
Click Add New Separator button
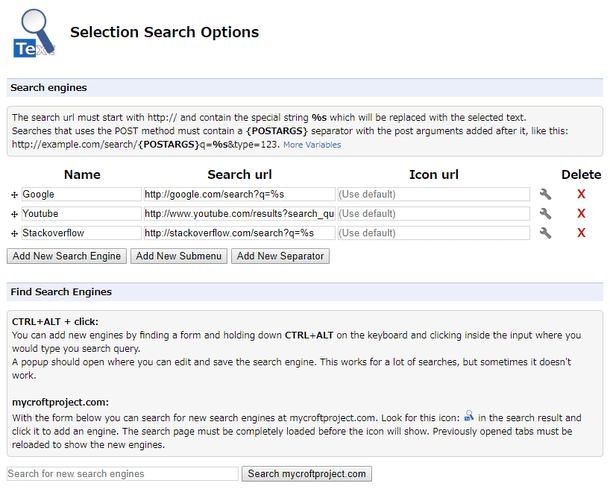click(x=280, y=256)
